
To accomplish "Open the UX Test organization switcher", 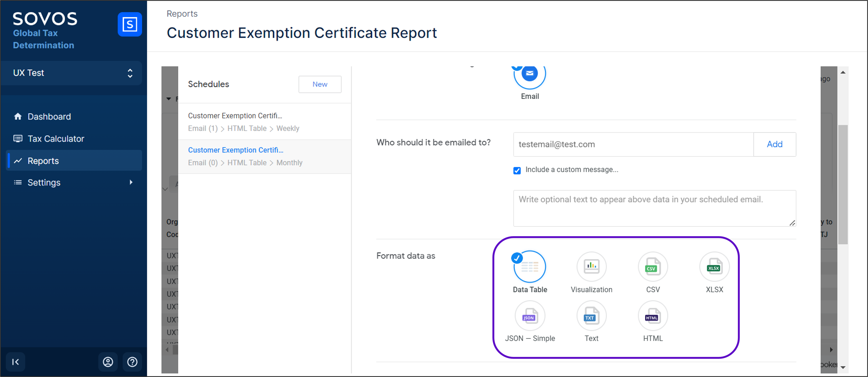I will [x=71, y=73].
